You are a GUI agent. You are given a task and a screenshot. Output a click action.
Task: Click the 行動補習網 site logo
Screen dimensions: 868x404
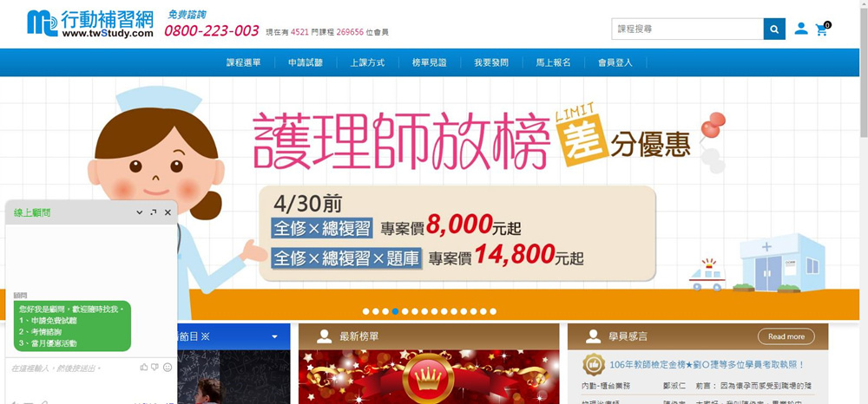90,23
